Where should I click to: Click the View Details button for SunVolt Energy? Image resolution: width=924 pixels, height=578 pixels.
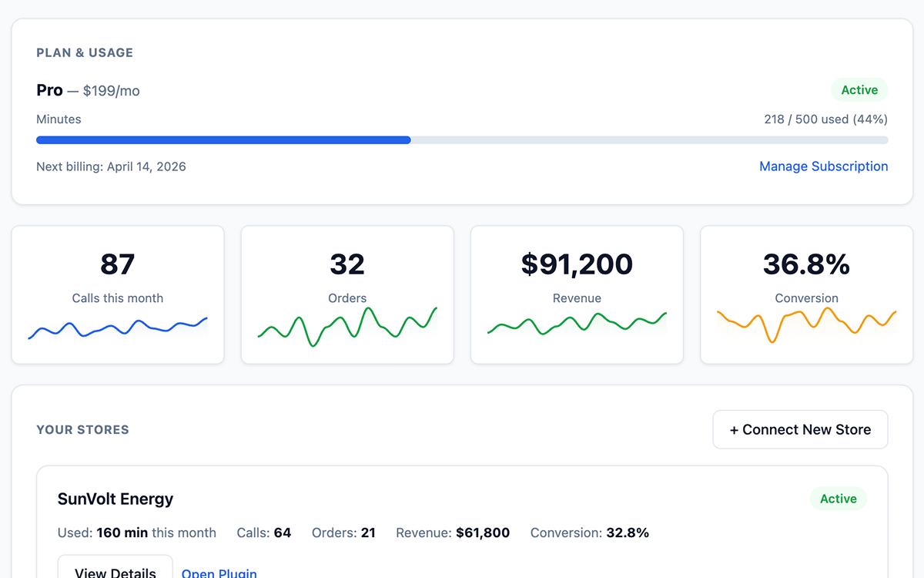(115, 571)
